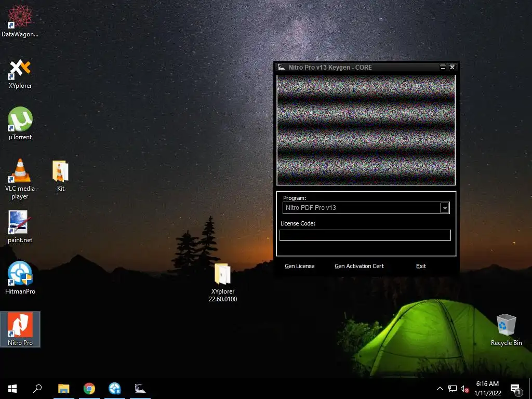Select the µTorrent desktop icon
The image size is (532, 399).
[x=20, y=124]
